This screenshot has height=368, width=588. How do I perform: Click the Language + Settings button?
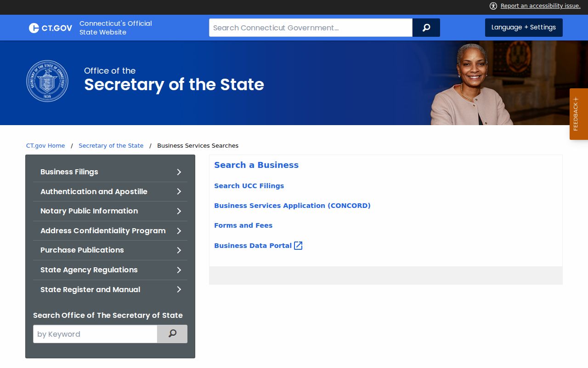(524, 28)
